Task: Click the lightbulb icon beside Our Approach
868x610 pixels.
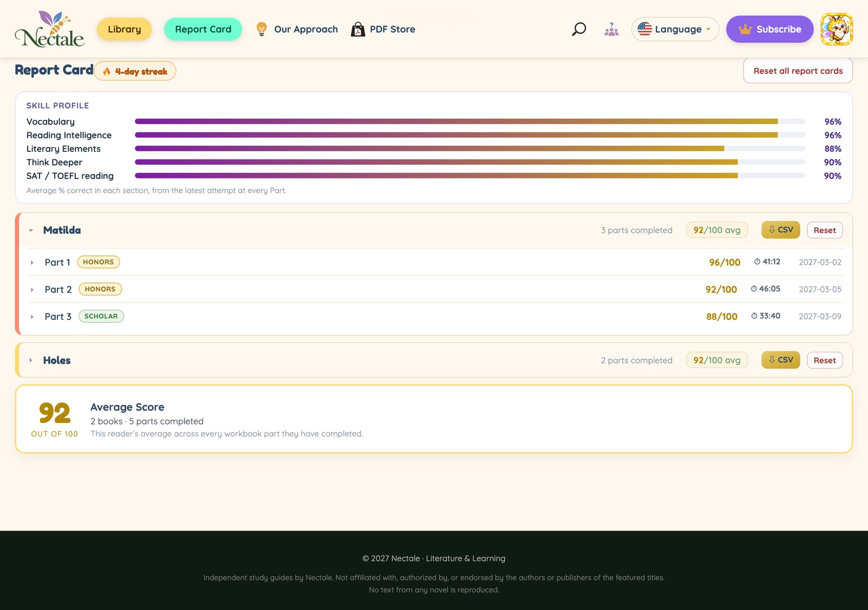Action: [x=261, y=29]
